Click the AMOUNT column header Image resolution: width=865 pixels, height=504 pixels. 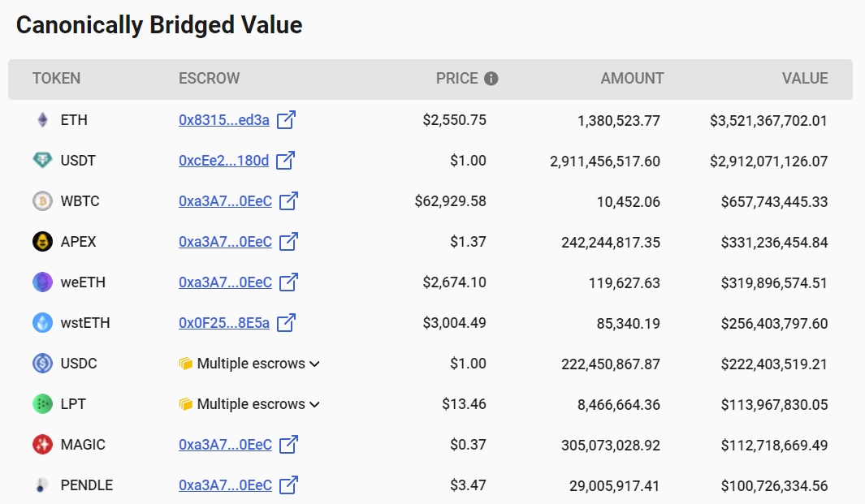632,78
